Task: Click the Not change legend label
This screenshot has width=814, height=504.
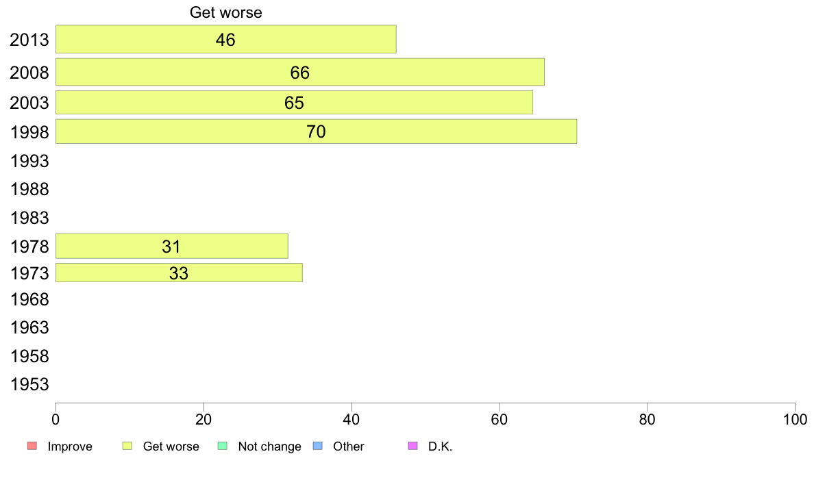Action: tap(269, 446)
